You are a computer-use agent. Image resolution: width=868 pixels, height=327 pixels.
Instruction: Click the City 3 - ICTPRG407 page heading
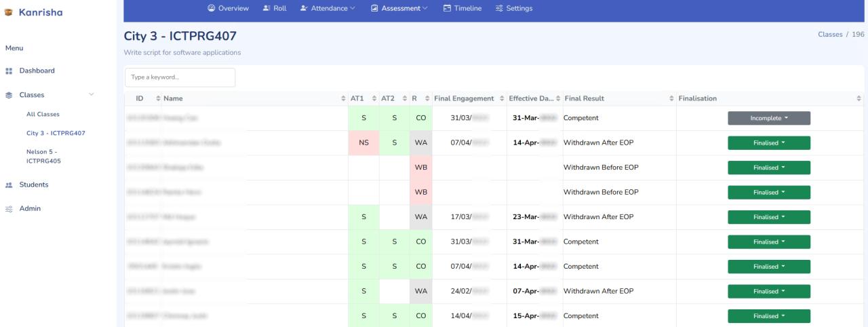coord(180,36)
